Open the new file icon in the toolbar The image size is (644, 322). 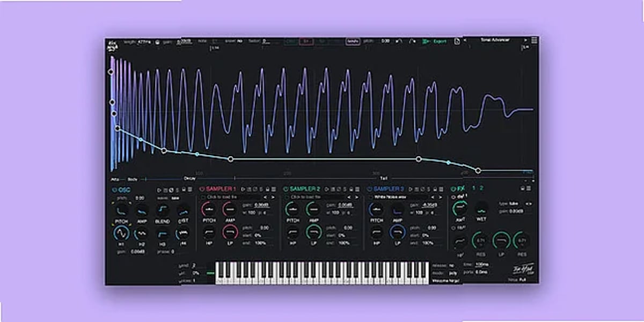[457, 40]
